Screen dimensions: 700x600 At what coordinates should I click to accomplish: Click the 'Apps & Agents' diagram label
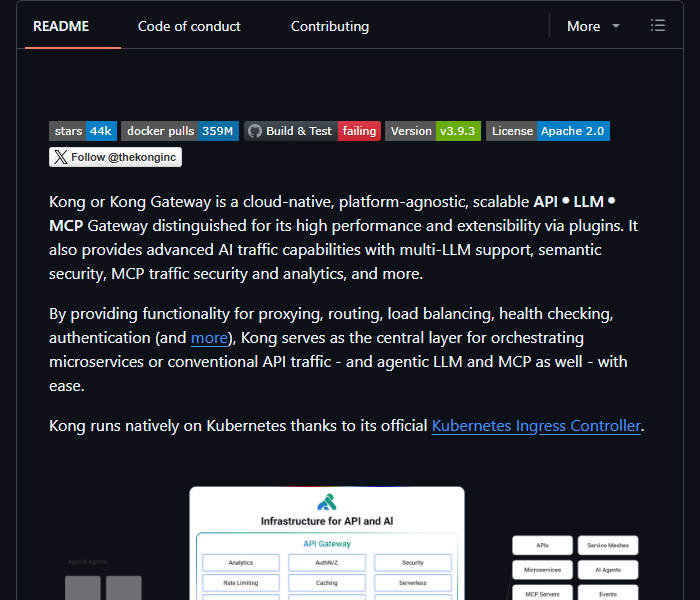tap(88, 562)
